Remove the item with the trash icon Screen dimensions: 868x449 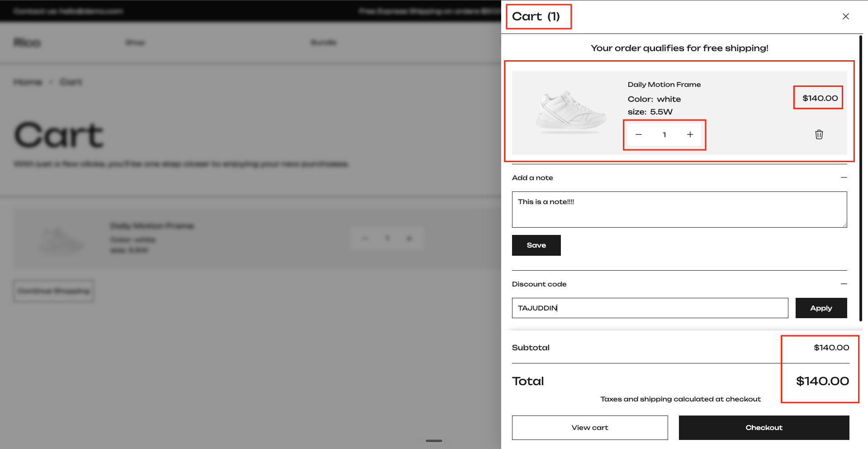click(819, 134)
